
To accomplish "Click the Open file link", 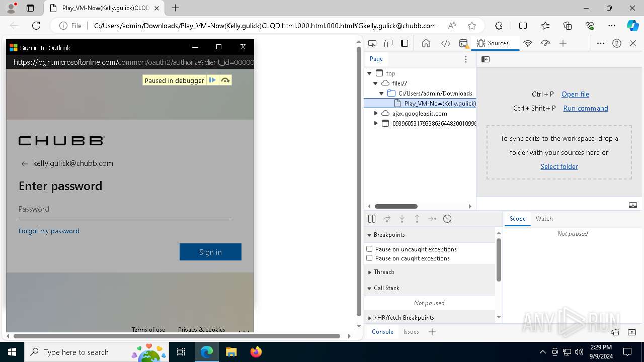I will [575, 94].
